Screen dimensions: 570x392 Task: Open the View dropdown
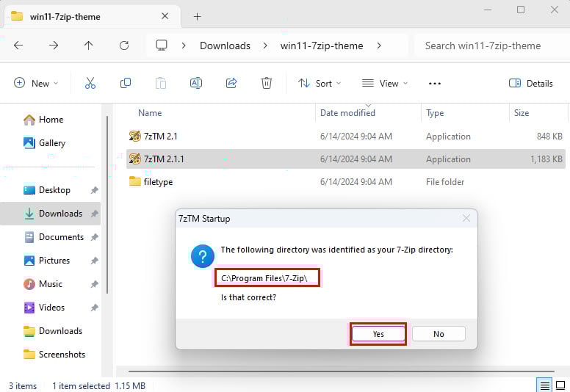coord(385,84)
